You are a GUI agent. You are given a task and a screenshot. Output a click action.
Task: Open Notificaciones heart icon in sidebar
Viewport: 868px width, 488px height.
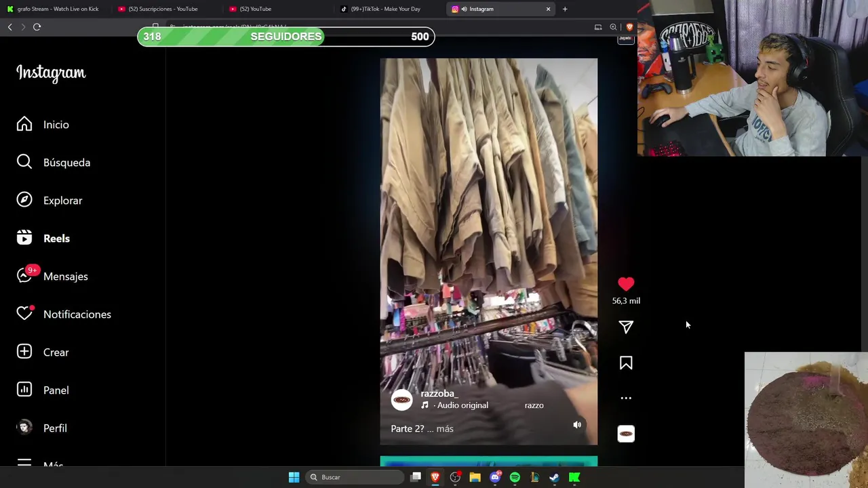pyautogui.click(x=25, y=313)
